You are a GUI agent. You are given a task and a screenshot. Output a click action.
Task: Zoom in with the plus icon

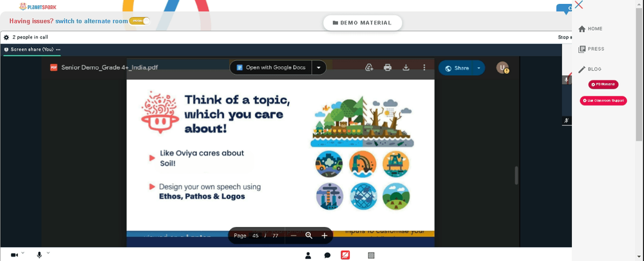click(325, 235)
